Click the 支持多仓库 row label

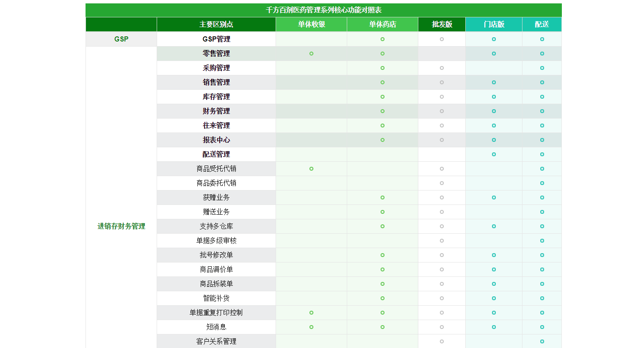tap(216, 226)
